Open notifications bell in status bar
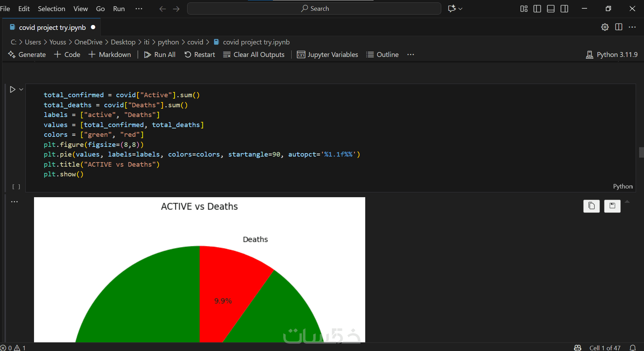This screenshot has width=644, height=351. [x=633, y=348]
